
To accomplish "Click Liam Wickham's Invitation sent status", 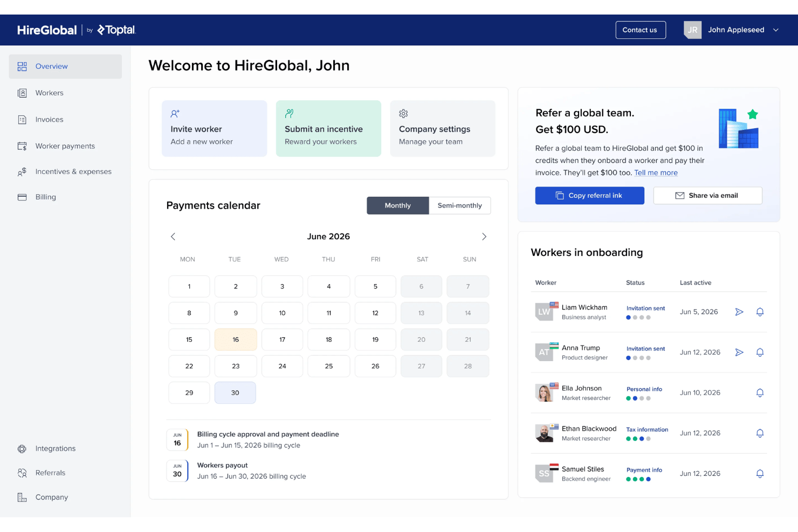I will (645, 308).
